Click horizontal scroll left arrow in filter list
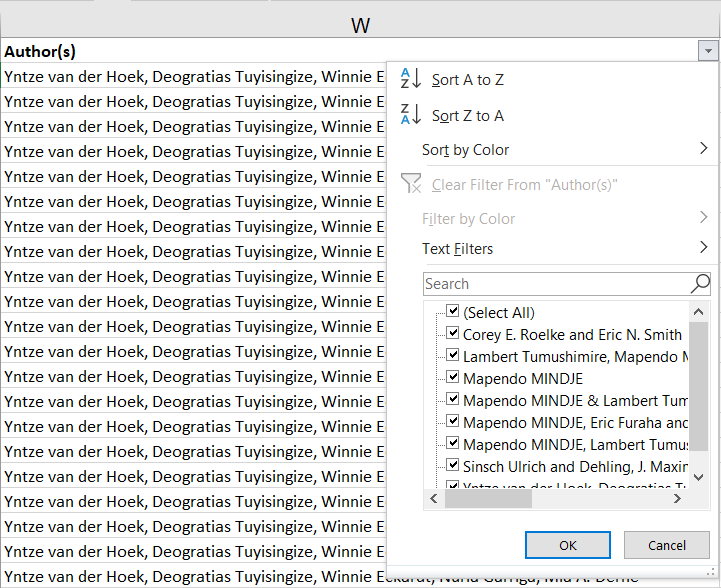The height and width of the screenshot is (588, 721). point(434,498)
